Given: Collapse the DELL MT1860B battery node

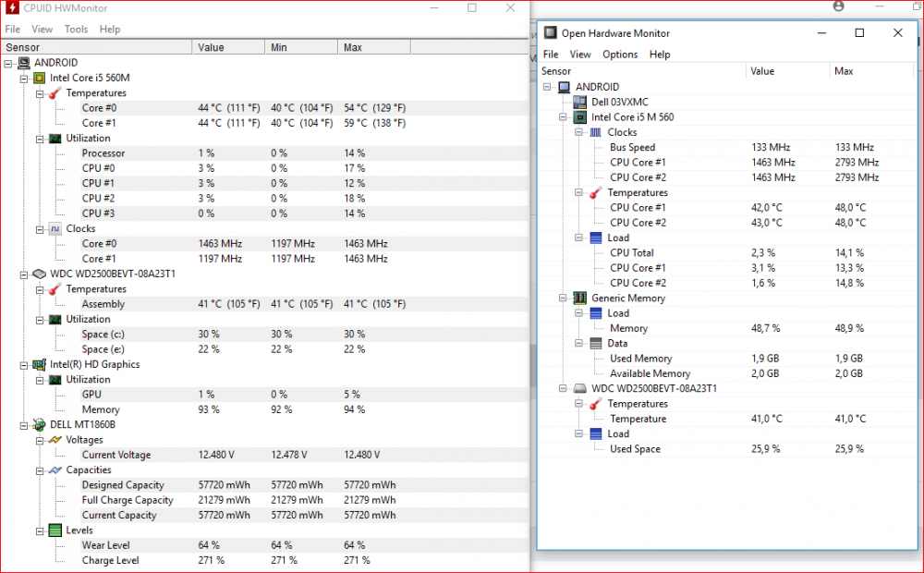Looking at the screenshot, I should (x=24, y=426).
